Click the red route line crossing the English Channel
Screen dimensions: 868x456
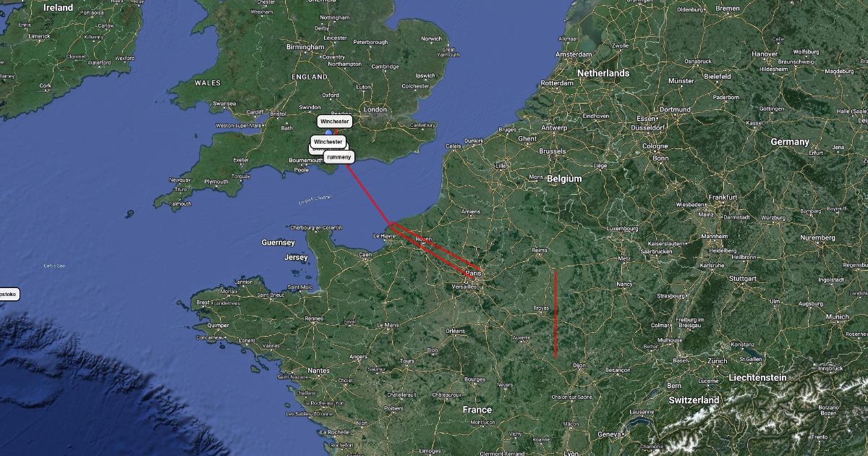click(x=369, y=195)
